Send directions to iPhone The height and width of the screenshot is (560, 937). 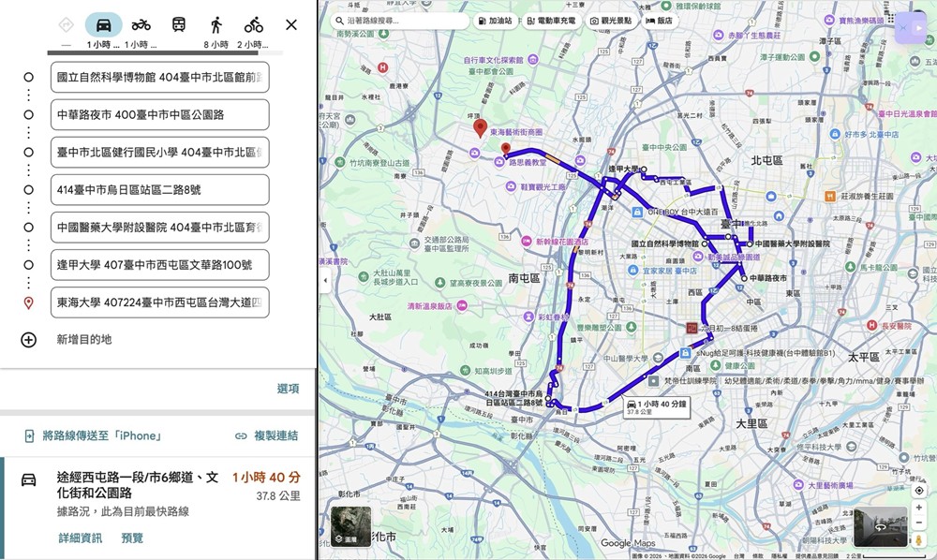[93, 435]
